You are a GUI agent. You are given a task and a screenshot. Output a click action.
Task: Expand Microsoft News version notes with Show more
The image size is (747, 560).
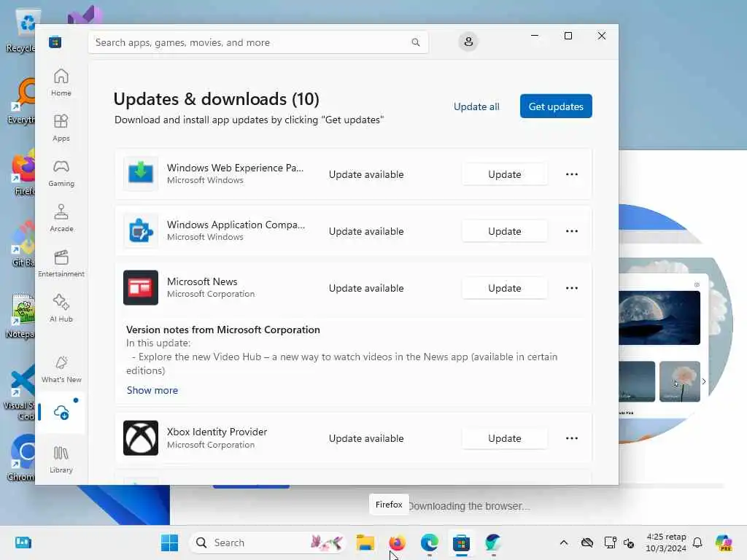pyautogui.click(x=152, y=390)
